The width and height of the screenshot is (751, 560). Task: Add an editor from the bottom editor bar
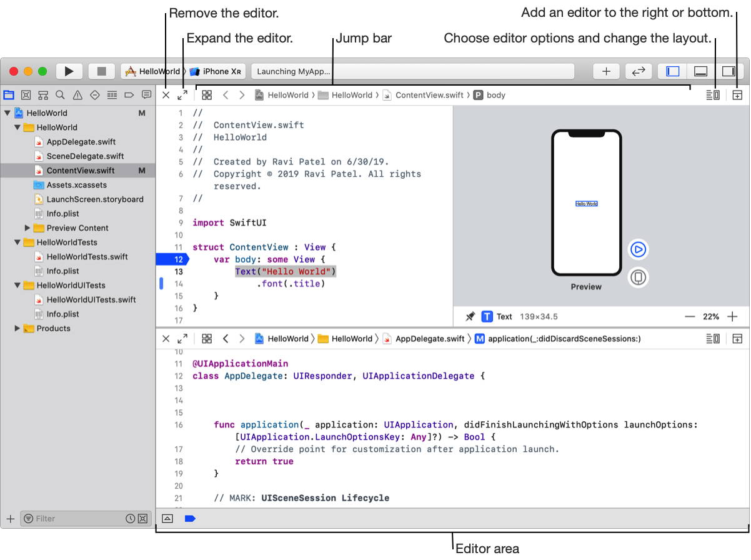(737, 339)
